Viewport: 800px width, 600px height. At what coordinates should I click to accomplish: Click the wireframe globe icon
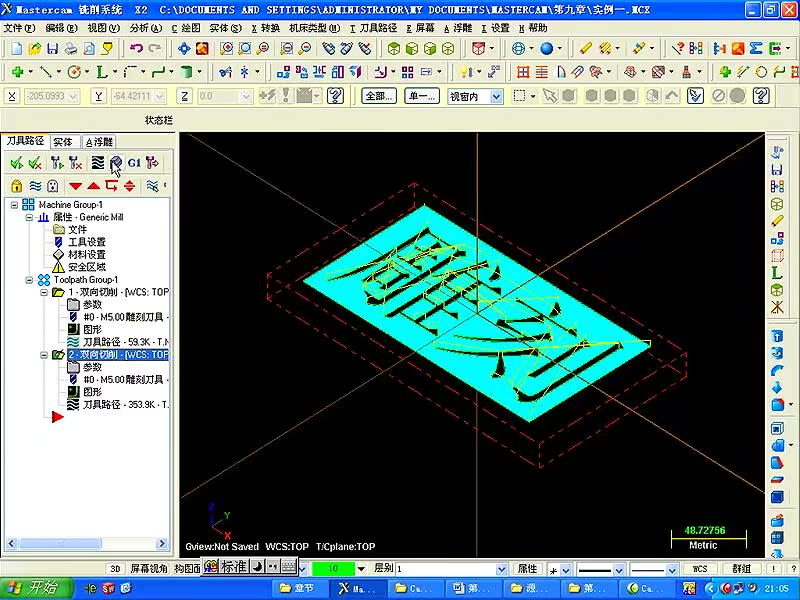click(x=518, y=48)
